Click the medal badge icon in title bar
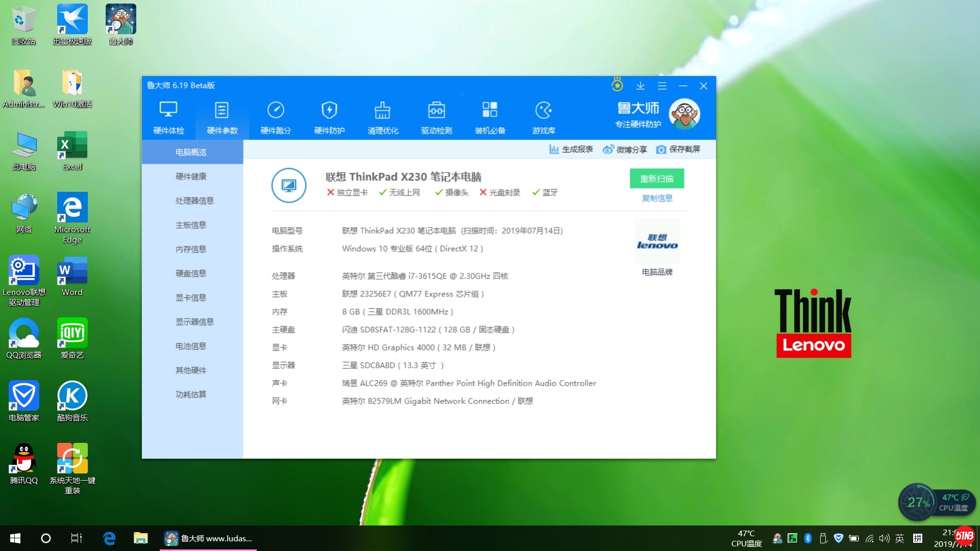Viewport: 980px width, 551px height. click(617, 85)
